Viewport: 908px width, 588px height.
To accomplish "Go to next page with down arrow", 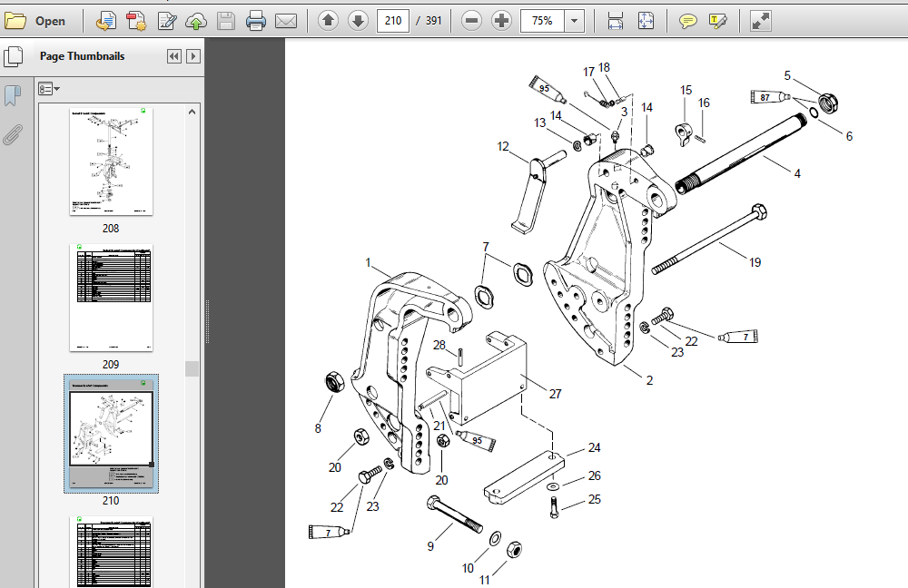I will [x=358, y=22].
